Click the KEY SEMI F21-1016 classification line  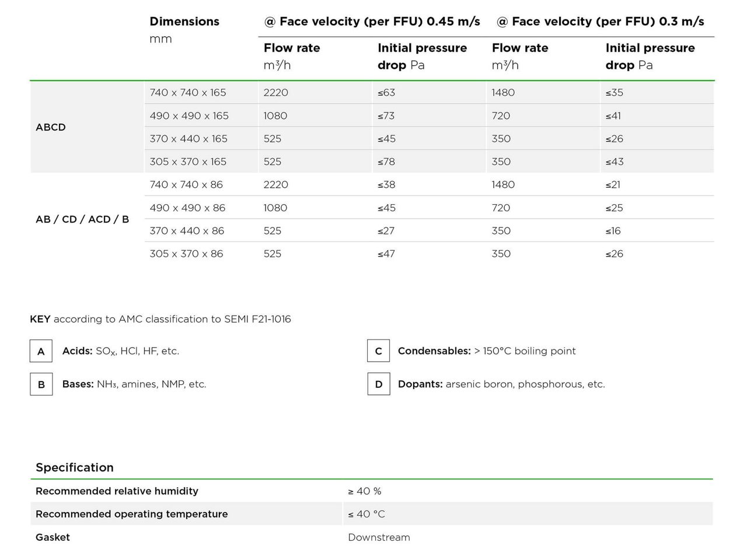point(160,319)
